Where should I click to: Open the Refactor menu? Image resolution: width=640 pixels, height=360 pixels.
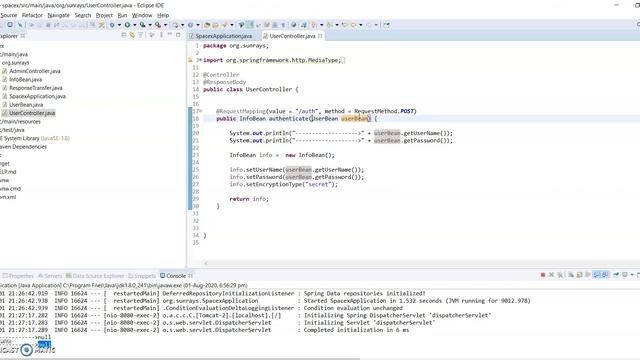32,15
